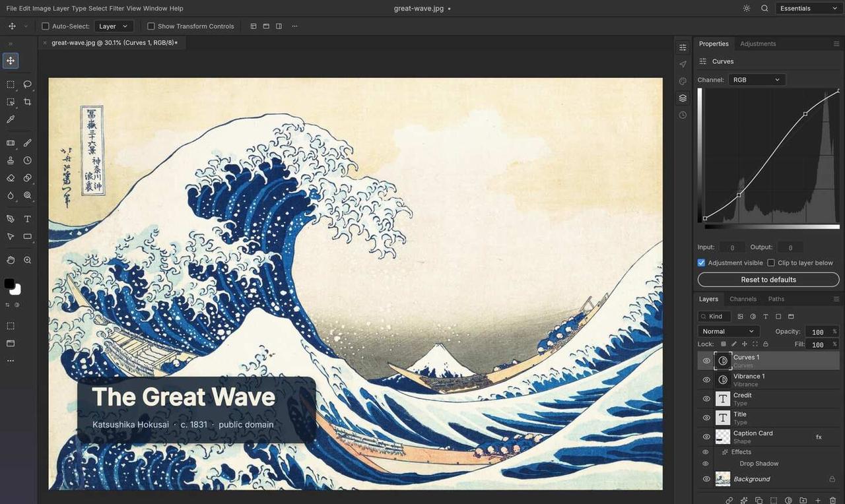Enable the Auto-Select checkbox

[46, 26]
